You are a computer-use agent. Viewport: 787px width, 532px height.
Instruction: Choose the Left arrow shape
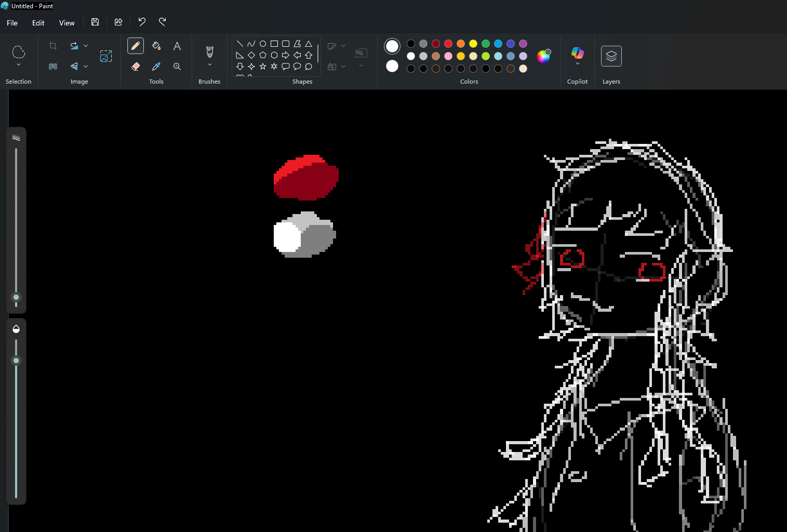pyautogui.click(x=297, y=55)
